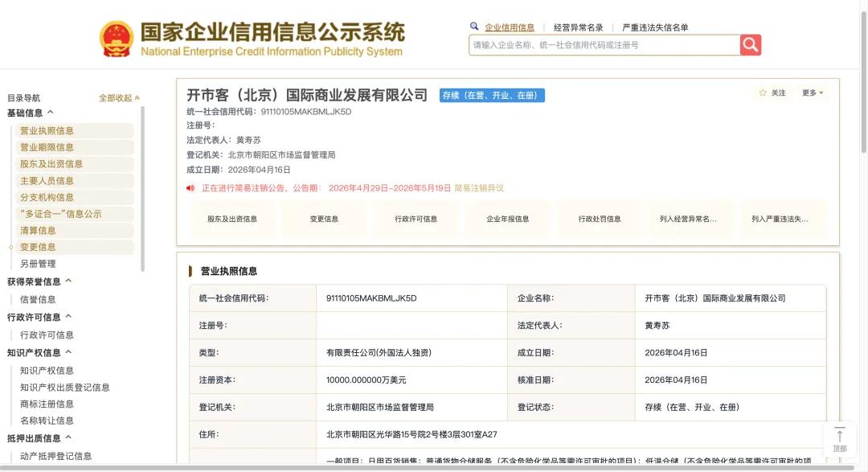
Task: Open the 股东及出资信息 card button
Action: coord(232,219)
